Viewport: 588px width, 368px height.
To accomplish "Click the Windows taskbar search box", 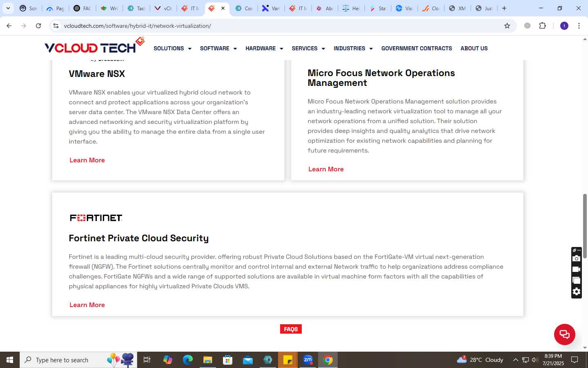I will tap(78, 360).
